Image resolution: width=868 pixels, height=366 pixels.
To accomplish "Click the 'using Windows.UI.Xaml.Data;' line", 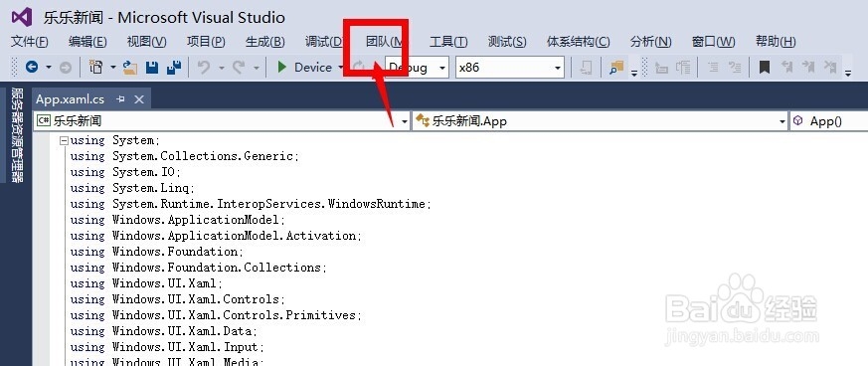I will tap(164, 331).
